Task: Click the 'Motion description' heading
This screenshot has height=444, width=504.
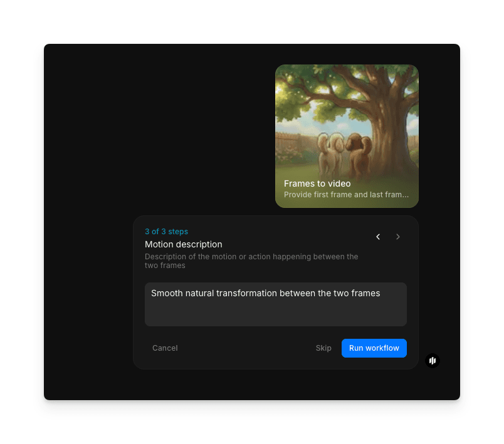Action: pyautogui.click(x=184, y=244)
